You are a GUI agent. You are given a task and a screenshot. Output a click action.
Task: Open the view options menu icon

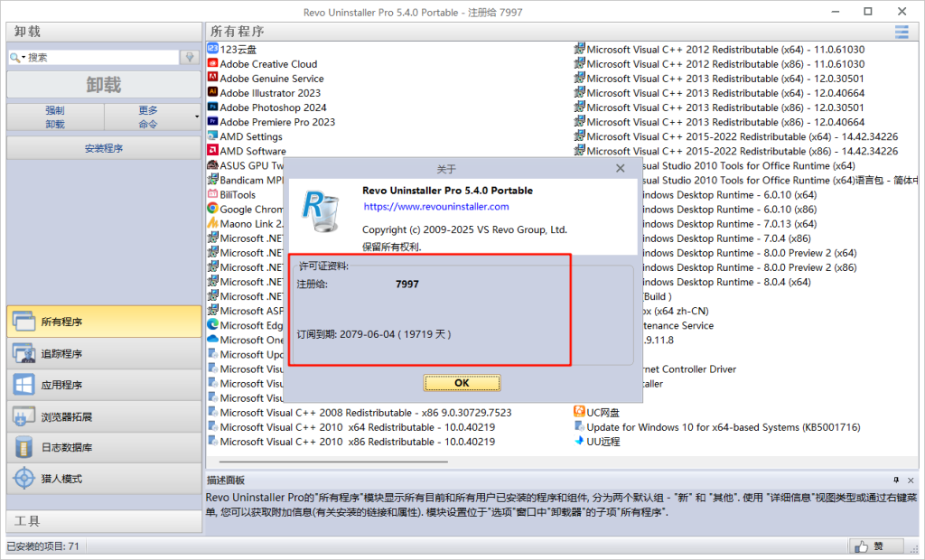901,32
